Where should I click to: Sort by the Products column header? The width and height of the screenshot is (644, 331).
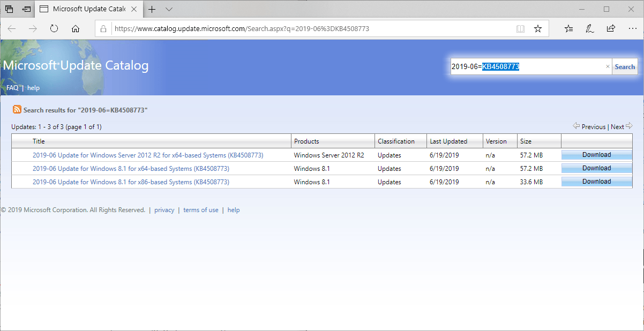tap(306, 141)
